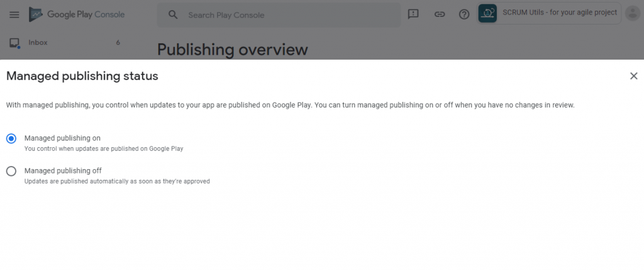
Task: Click the Managed publishing off label
Action: (63, 170)
